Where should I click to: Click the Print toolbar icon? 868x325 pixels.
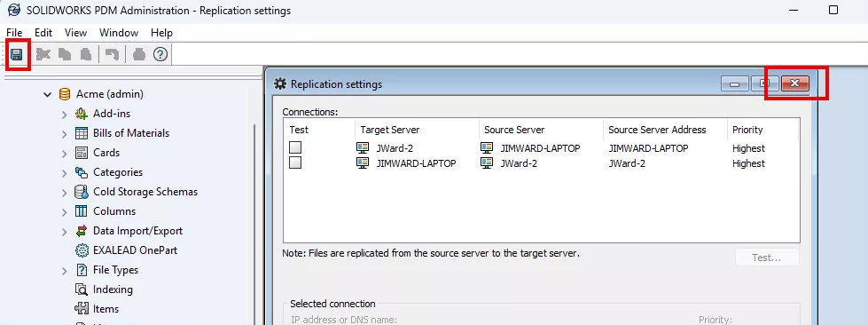(x=139, y=54)
